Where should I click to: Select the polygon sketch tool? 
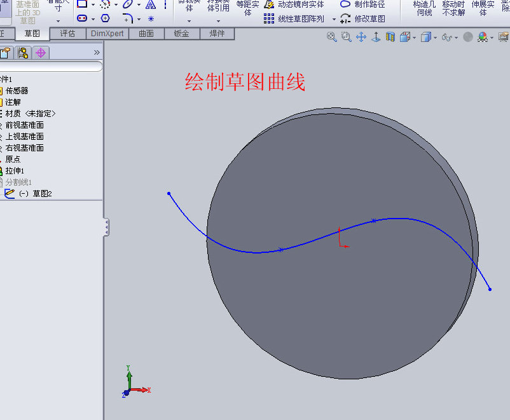pos(105,18)
